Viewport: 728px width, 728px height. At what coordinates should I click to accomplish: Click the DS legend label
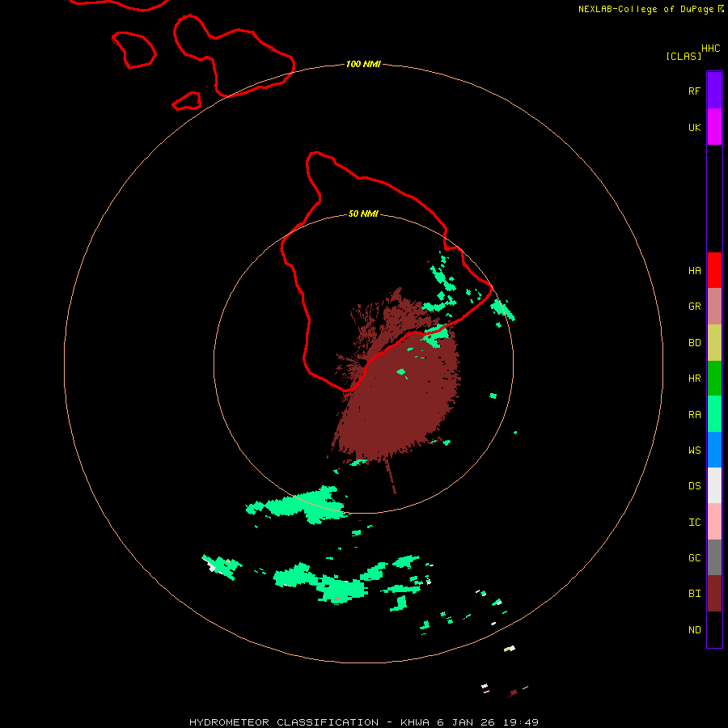click(694, 486)
